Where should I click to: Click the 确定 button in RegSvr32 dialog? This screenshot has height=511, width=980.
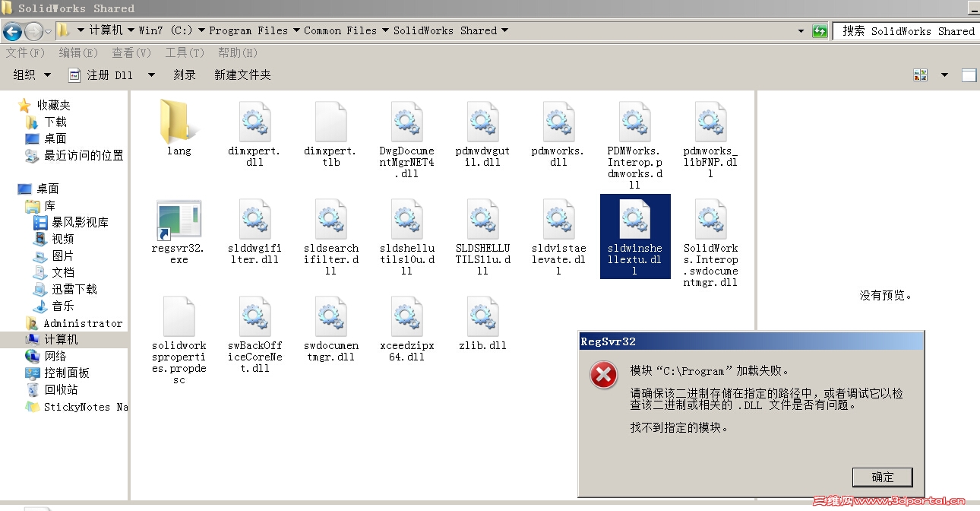click(x=882, y=477)
